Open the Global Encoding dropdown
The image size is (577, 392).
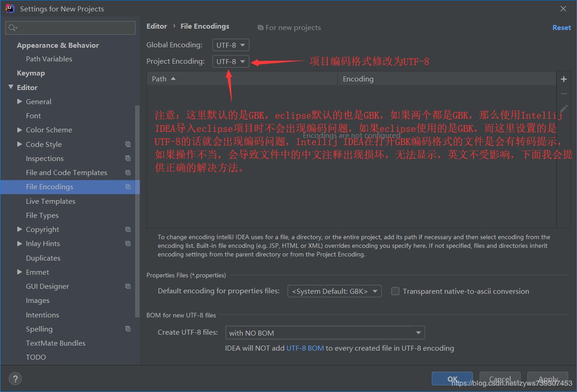click(x=231, y=45)
